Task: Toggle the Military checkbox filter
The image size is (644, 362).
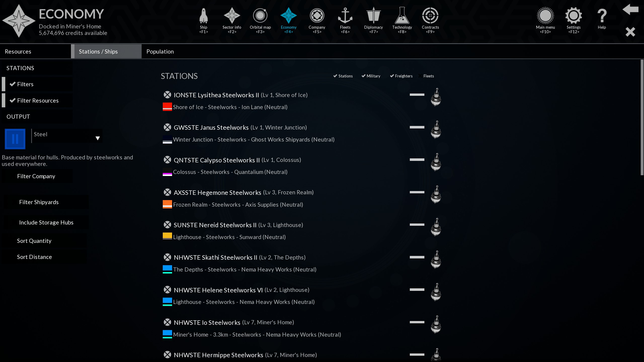Action: pyautogui.click(x=364, y=76)
